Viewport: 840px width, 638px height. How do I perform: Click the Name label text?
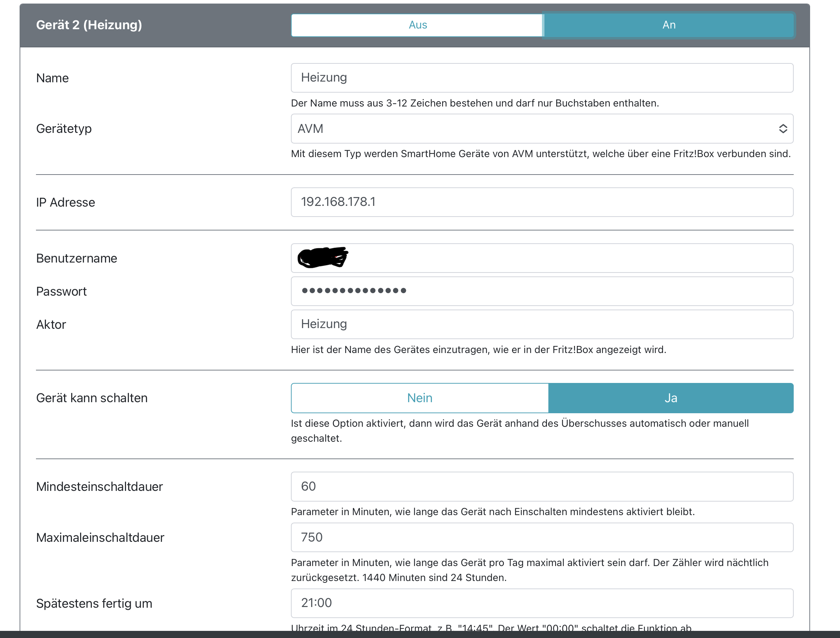[52, 78]
